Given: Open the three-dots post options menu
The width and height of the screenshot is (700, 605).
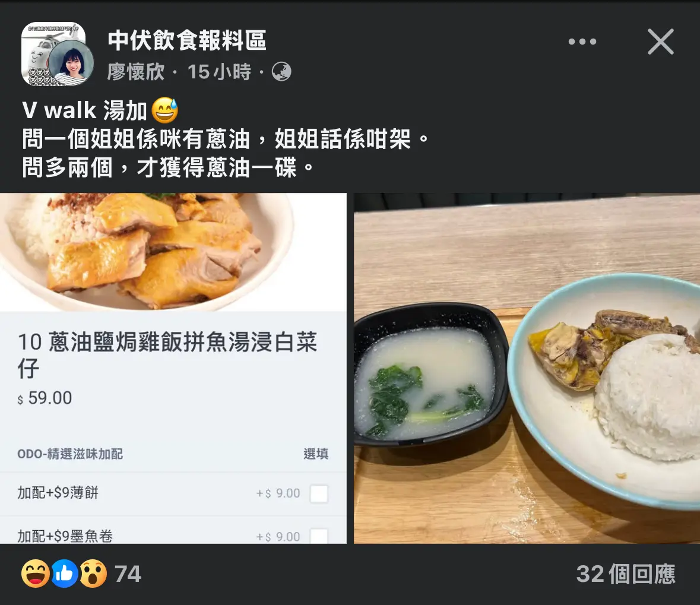Looking at the screenshot, I should 582,42.
